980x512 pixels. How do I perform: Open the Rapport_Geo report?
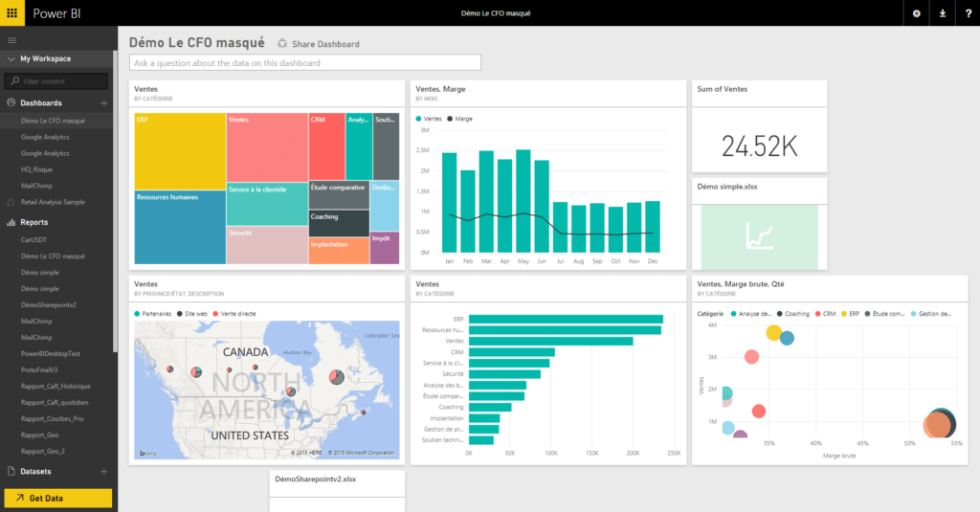point(39,434)
